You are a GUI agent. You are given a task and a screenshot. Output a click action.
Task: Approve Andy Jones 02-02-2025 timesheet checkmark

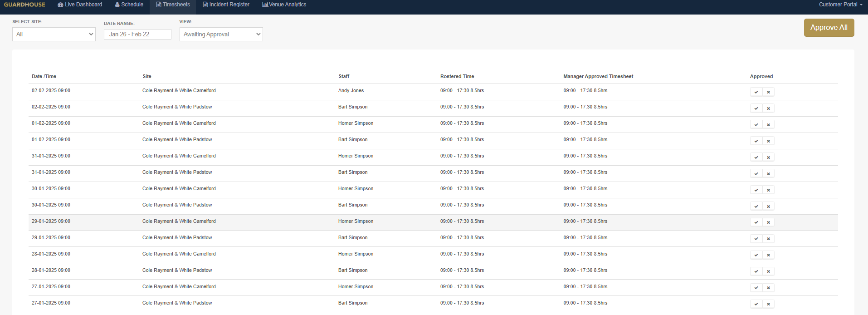point(756,92)
